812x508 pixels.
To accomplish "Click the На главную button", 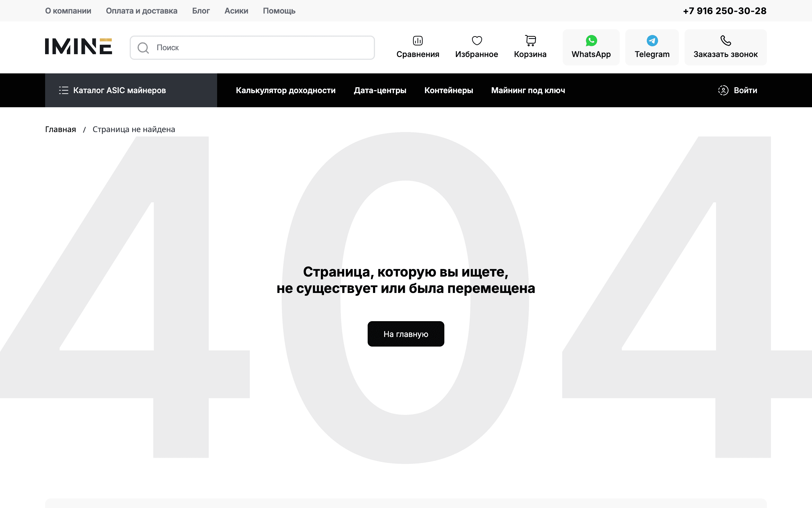I will coord(406,334).
